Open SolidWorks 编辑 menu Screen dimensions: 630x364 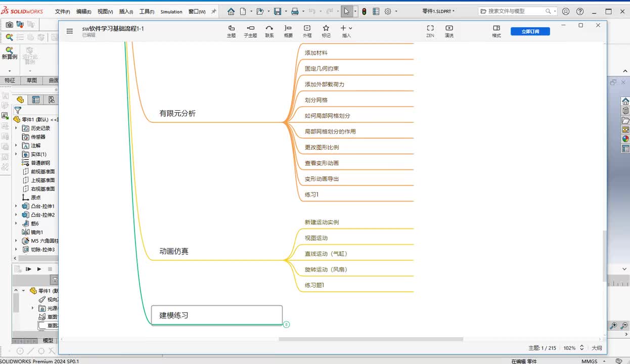pos(84,12)
